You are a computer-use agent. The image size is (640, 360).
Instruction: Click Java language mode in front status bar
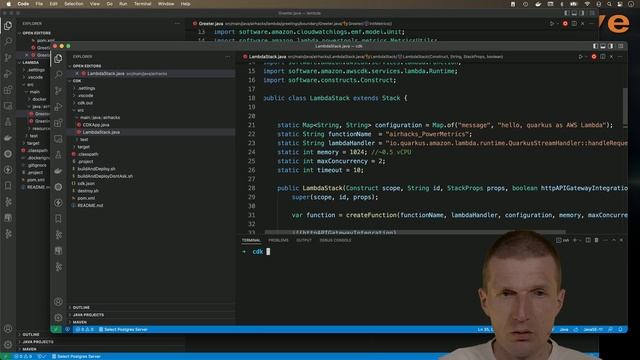tap(564, 329)
